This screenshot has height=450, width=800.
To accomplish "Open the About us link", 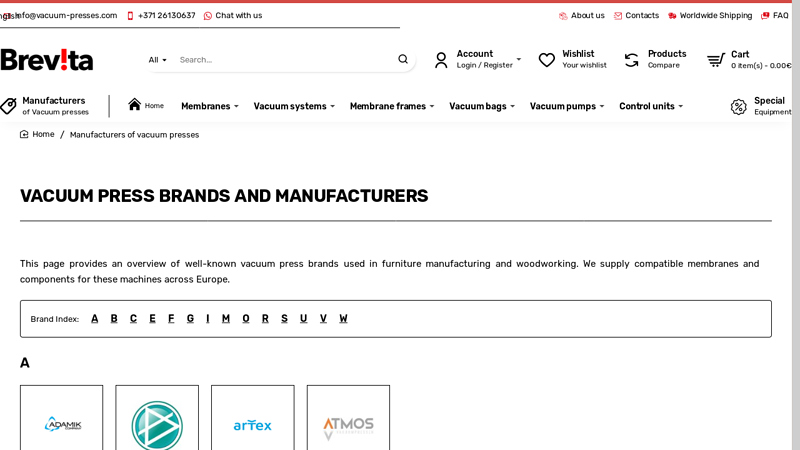I will click(x=587, y=16).
